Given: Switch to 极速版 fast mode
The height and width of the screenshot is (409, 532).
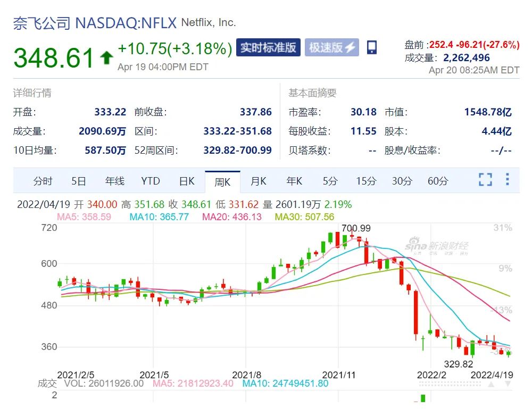Looking at the screenshot, I should tap(331, 47).
